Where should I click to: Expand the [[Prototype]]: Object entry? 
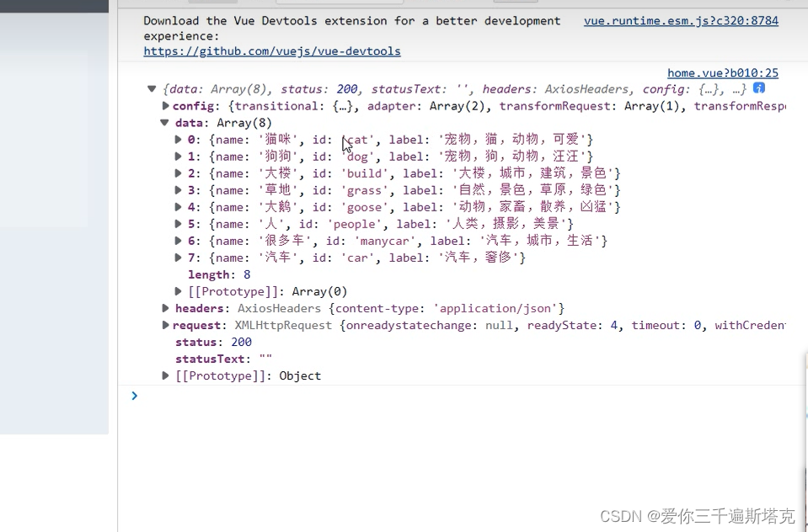pyautogui.click(x=165, y=375)
